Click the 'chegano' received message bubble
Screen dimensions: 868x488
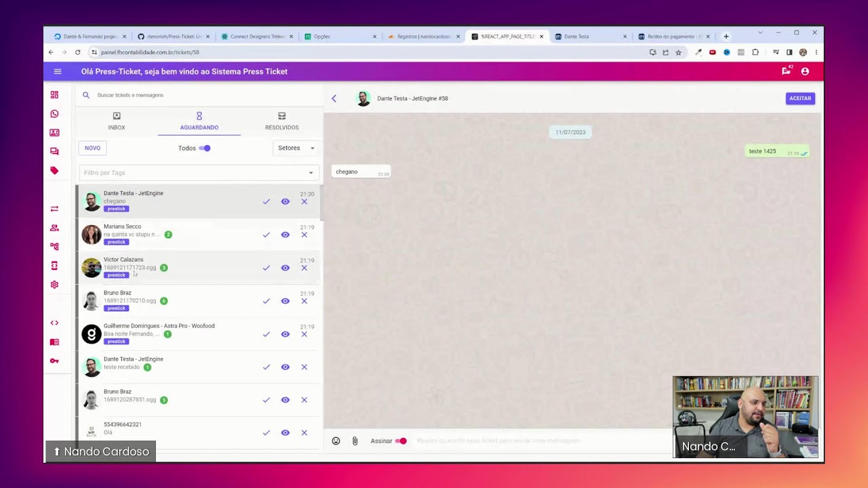361,172
